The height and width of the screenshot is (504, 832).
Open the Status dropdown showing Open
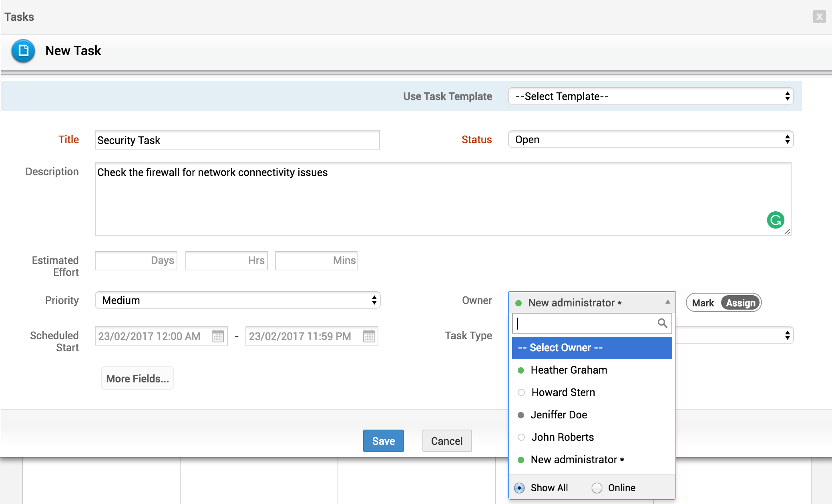pyautogui.click(x=651, y=140)
